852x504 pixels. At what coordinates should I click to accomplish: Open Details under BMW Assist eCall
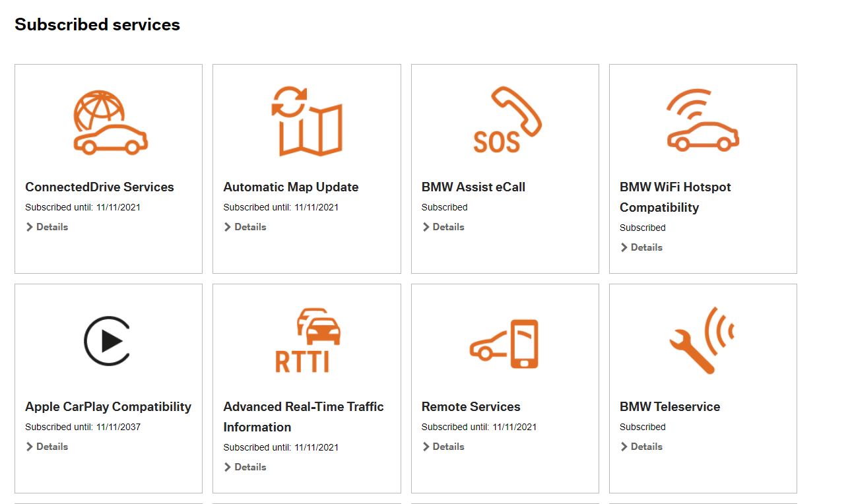tap(443, 227)
